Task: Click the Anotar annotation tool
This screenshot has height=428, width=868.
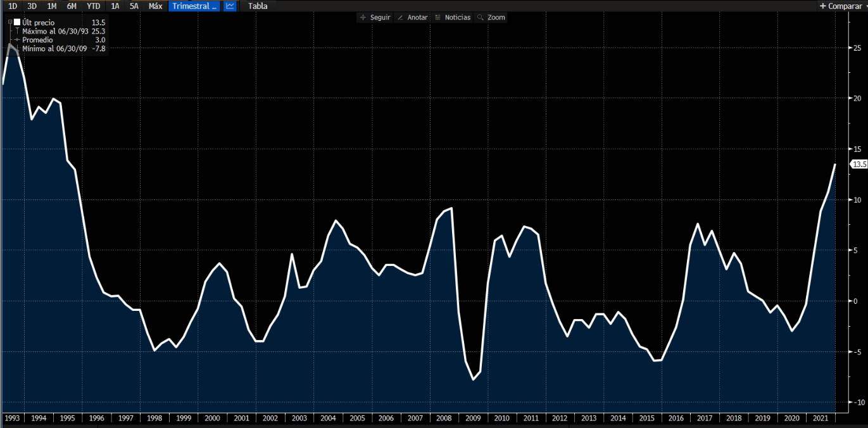Action: pyautogui.click(x=412, y=17)
